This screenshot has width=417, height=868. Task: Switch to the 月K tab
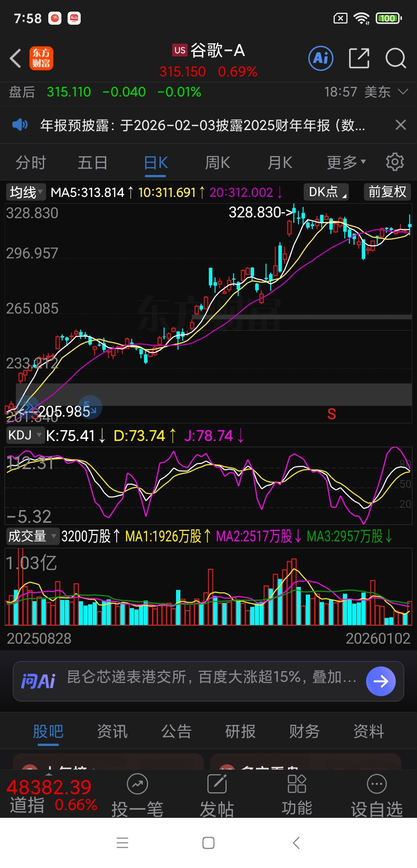pos(280,163)
